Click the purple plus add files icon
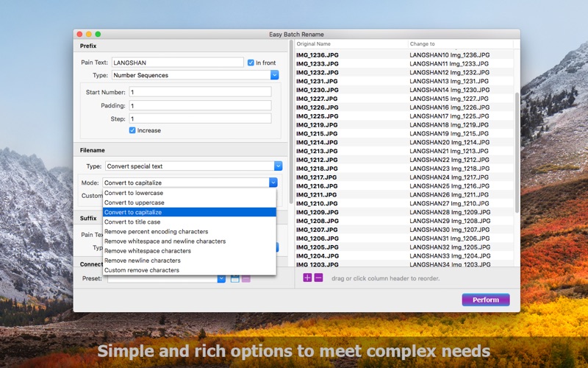Viewport: 588px width, 368px height. 307,278
